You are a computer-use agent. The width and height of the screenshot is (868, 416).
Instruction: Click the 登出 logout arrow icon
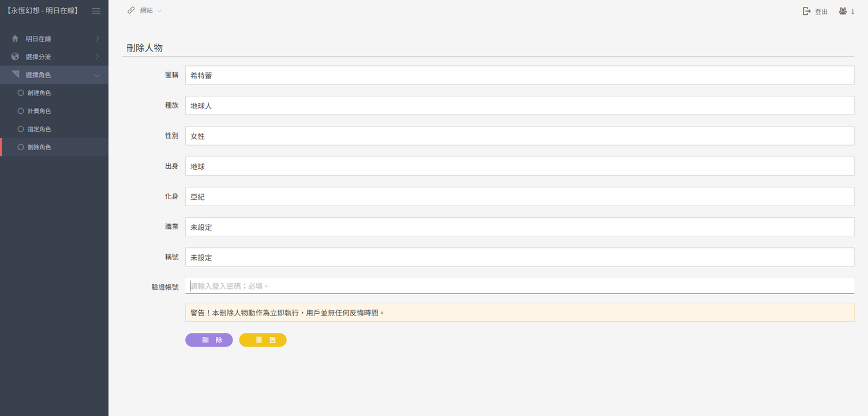click(807, 12)
